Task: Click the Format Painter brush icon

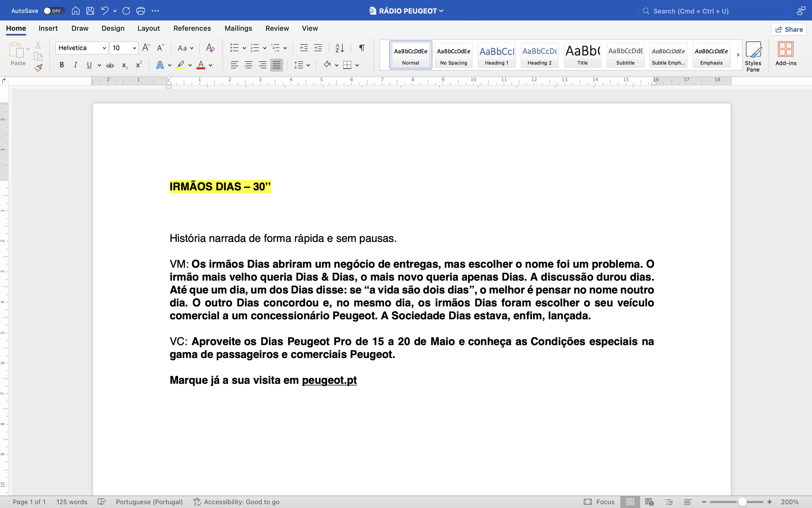Action: [38, 68]
